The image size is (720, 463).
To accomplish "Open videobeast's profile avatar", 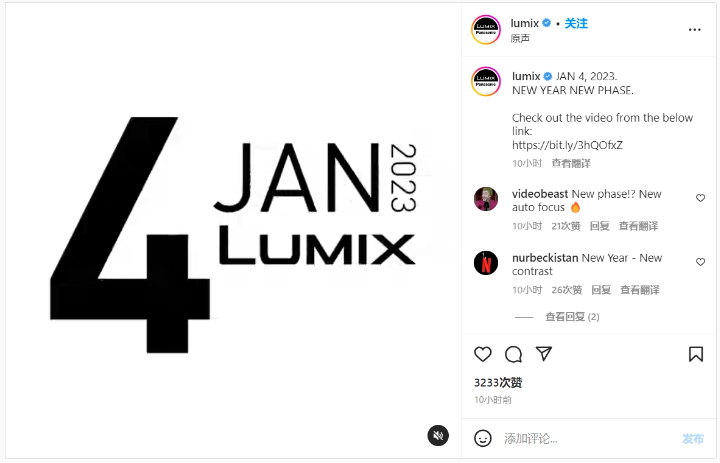I will pyautogui.click(x=486, y=199).
